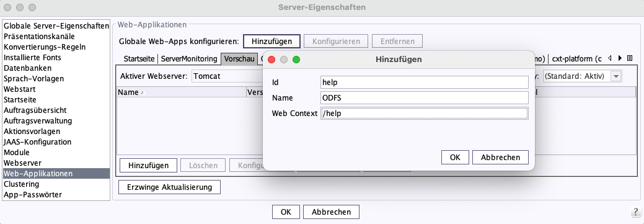Switch to the ServerMonitoring tab
Screen dimensions: 644x224
189,59
